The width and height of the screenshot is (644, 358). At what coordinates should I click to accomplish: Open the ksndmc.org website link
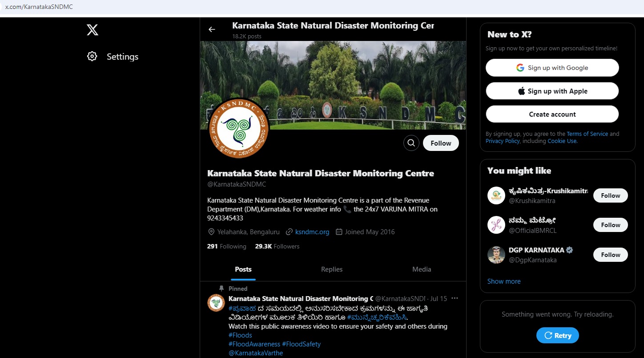click(x=312, y=232)
